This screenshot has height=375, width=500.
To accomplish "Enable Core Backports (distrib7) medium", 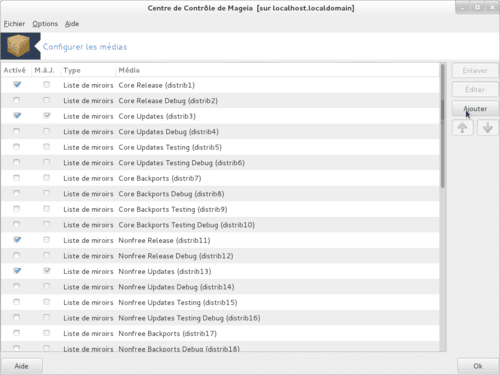I will pyautogui.click(x=16, y=178).
